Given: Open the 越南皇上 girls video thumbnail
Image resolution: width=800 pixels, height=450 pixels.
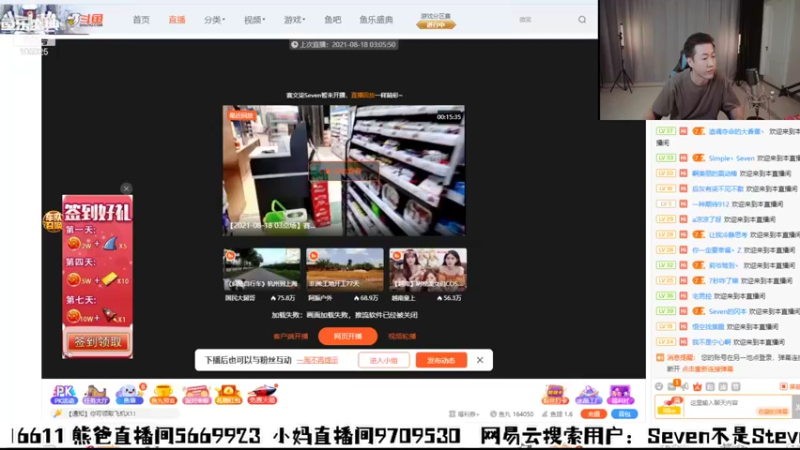Looking at the screenshot, I should [x=428, y=269].
